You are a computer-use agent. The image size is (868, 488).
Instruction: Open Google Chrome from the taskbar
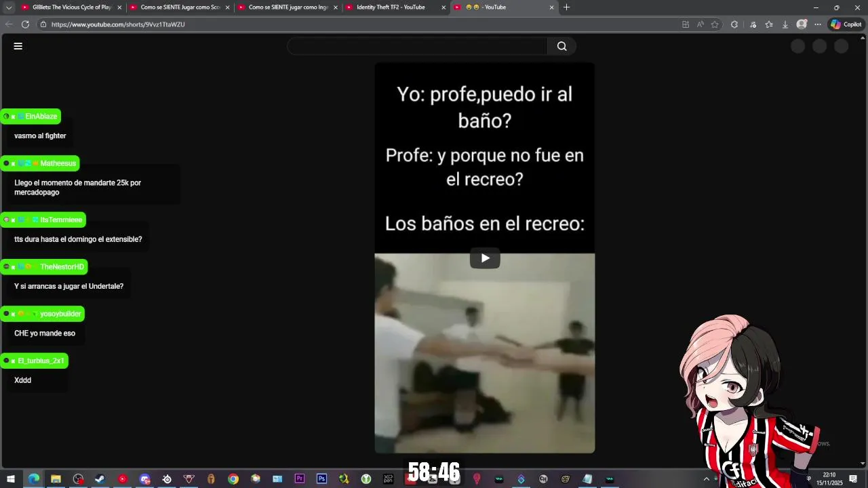coord(233,479)
